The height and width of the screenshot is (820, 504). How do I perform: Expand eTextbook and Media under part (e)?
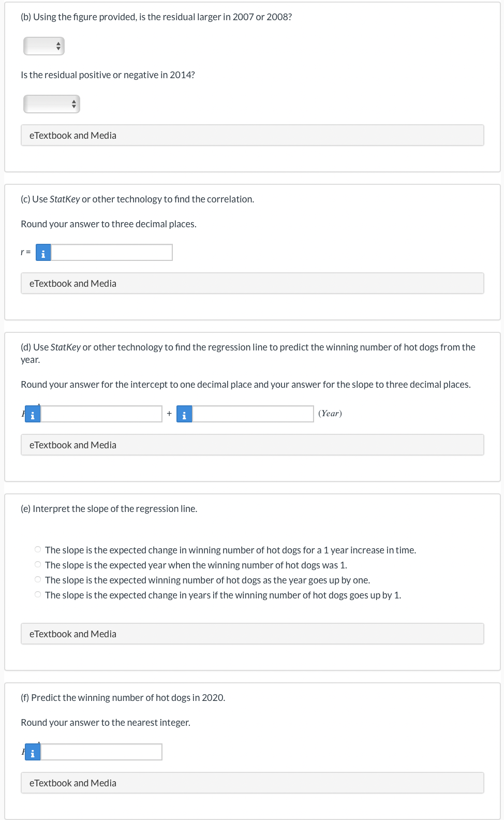(x=253, y=634)
